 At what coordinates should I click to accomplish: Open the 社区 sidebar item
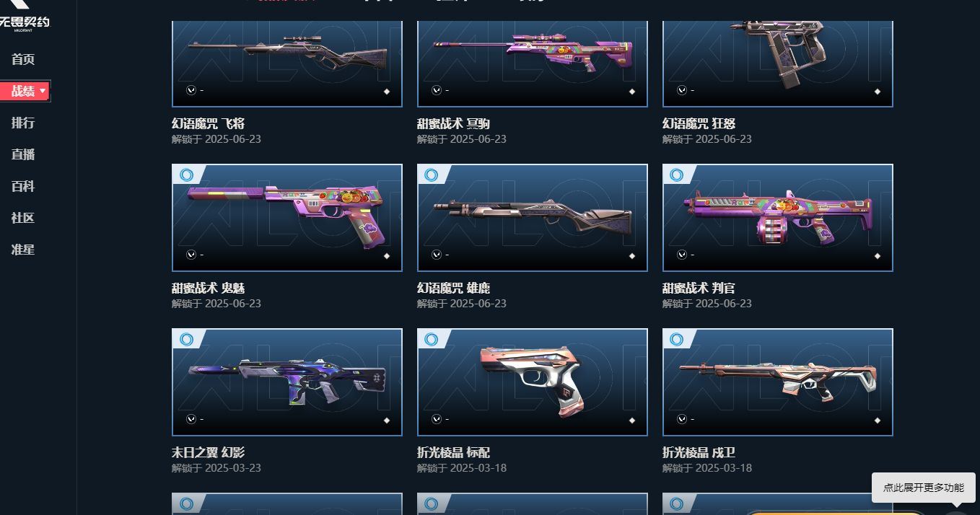pos(23,218)
